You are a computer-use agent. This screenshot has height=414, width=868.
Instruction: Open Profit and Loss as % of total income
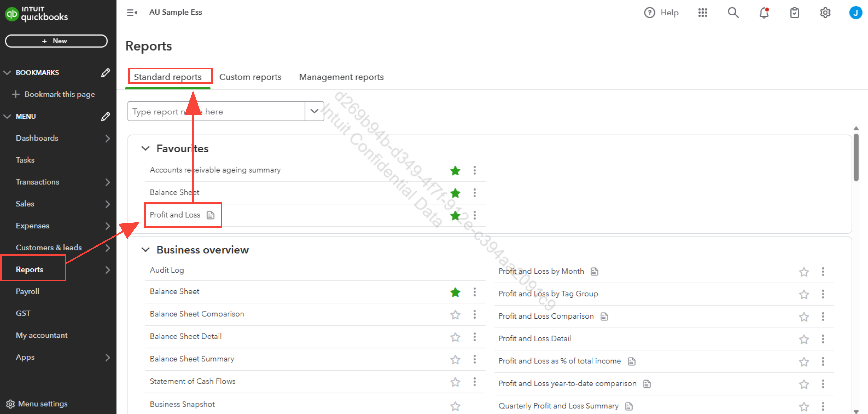tap(559, 361)
